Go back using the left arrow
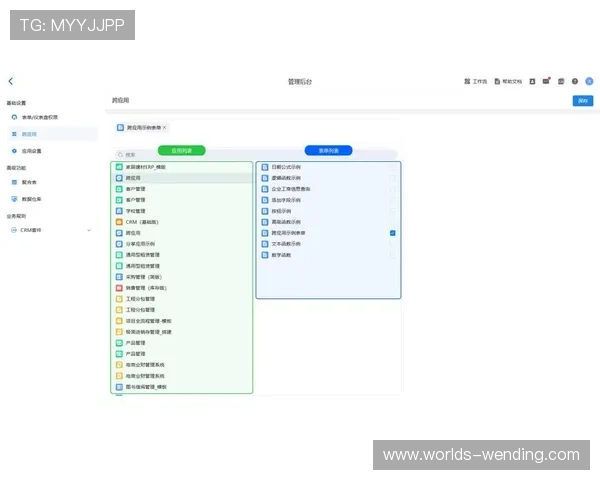The height and width of the screenshot is (480, 600). pos(11,81)
